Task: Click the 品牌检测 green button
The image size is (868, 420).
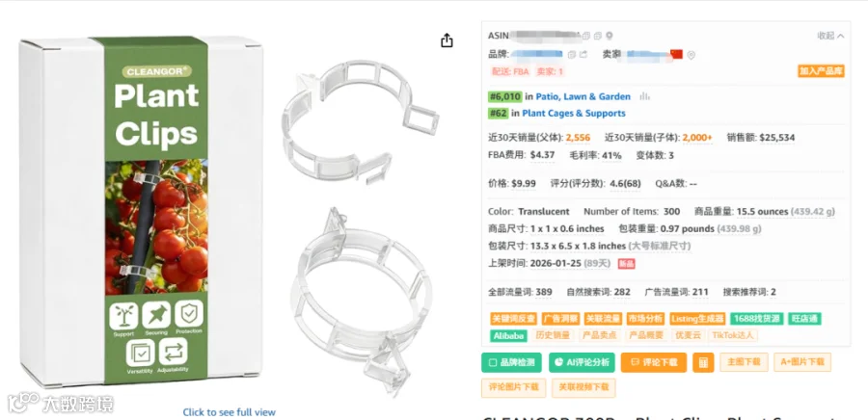Action: pos(511,362)
